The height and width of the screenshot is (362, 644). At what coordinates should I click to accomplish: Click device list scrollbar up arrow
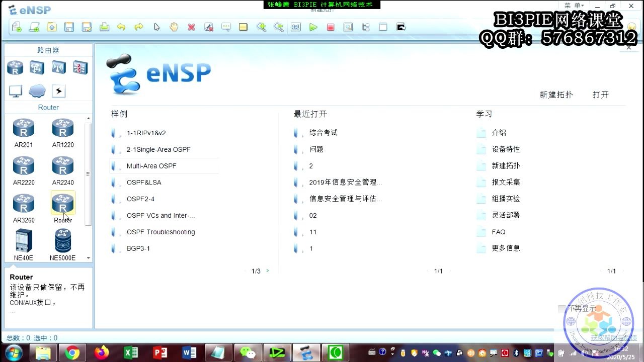[89, 119]
